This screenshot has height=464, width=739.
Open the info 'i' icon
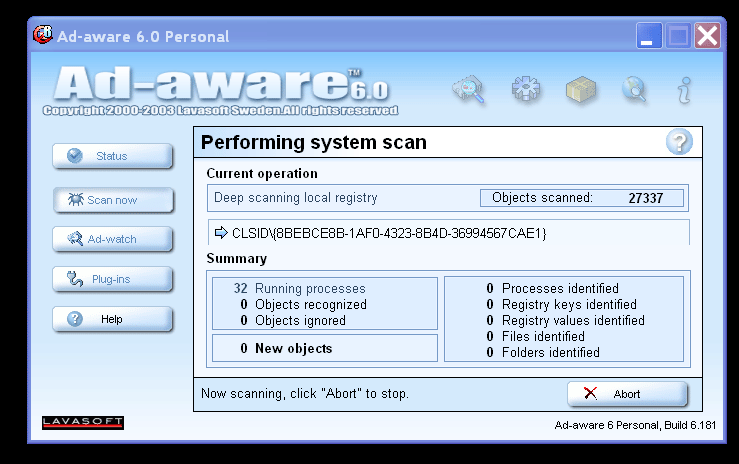click(684, 90)
